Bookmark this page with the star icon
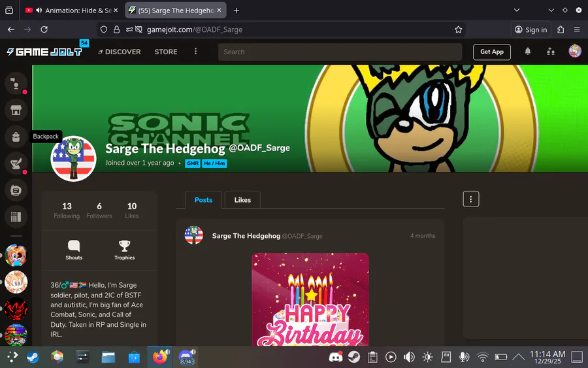Screen dimensions: 588x368 [x=458, y=29]
